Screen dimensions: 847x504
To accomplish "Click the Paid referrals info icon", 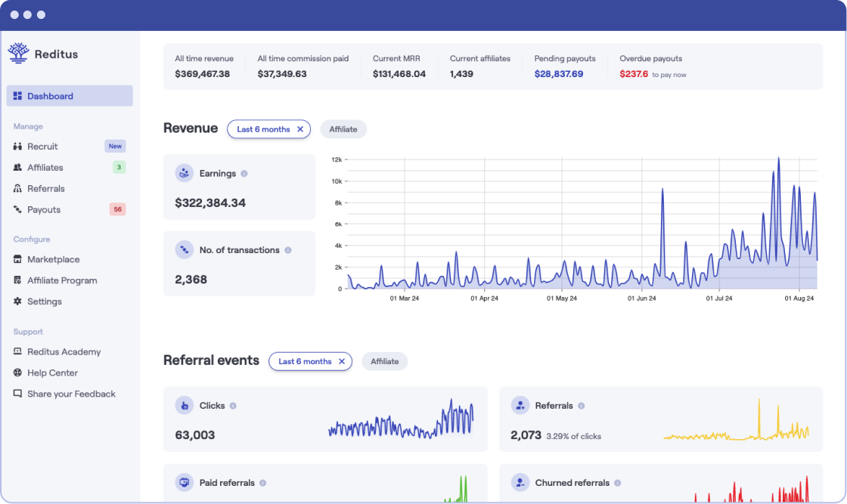I will coord(262,483).
